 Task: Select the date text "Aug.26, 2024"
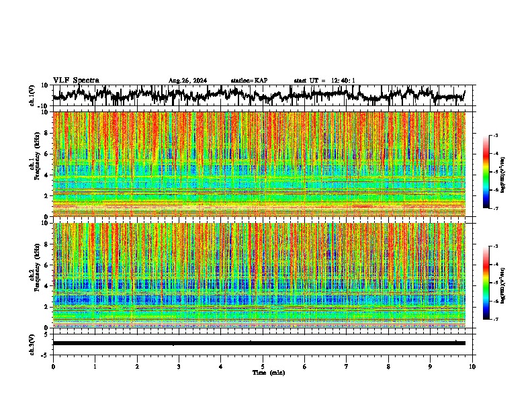pos(187,81)
